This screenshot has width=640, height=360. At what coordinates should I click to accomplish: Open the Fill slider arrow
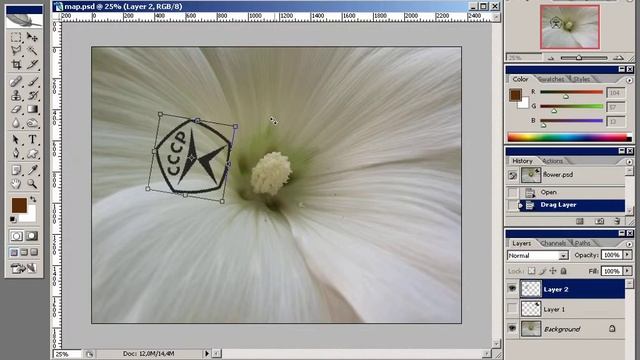pyautogui.click(x=627, y=271)
